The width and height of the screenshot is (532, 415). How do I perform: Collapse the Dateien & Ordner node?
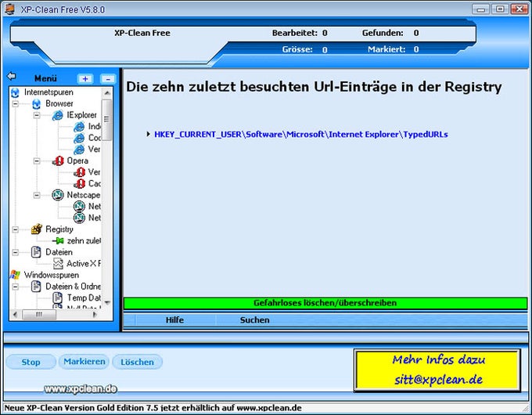pyautogui.click(x=16, y=287)
